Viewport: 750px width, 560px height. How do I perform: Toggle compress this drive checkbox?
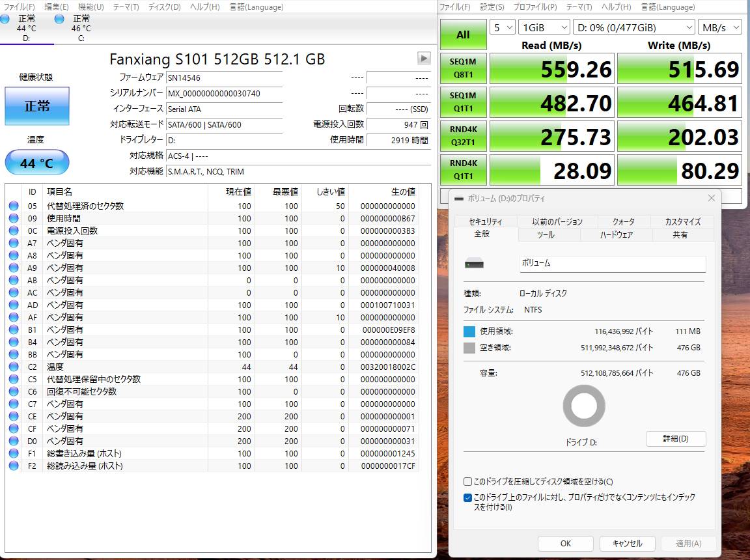coord(468,482)
